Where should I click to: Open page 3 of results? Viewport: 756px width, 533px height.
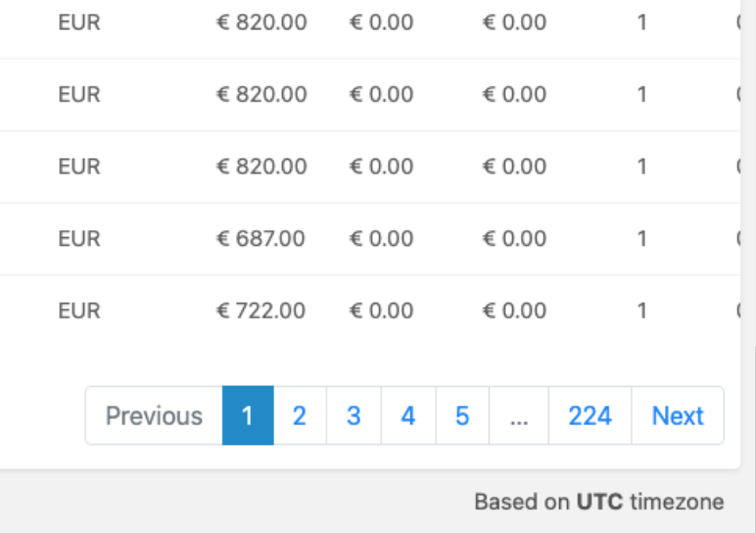(354, 415)
